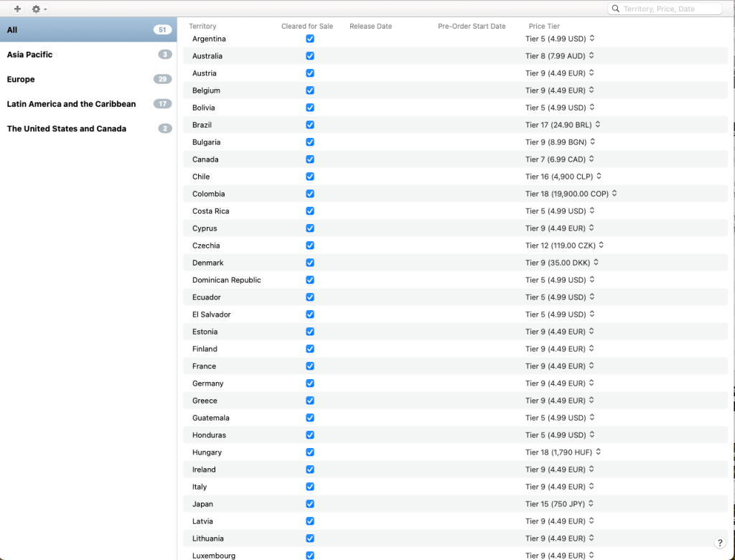Viewport: 735px width, 560px height.
Task: Toggle the Cleared for Sale checkbox for Japan
Action: pos(310,504)
